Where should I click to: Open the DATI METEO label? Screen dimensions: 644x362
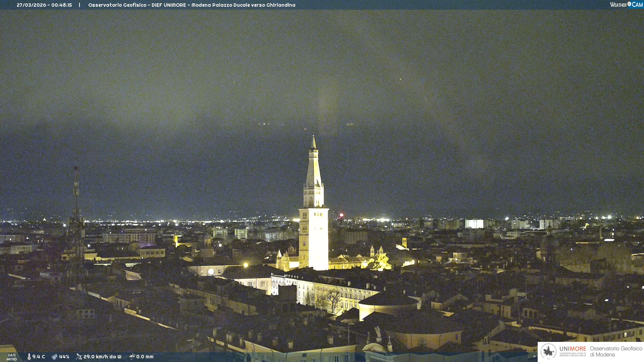click(x=12, y=357)
